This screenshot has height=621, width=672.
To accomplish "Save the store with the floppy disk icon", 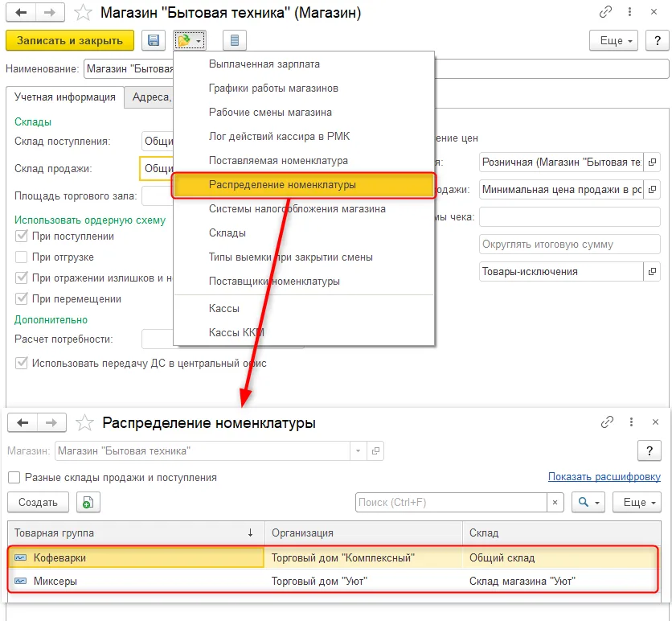I will [x=154, y=40].
